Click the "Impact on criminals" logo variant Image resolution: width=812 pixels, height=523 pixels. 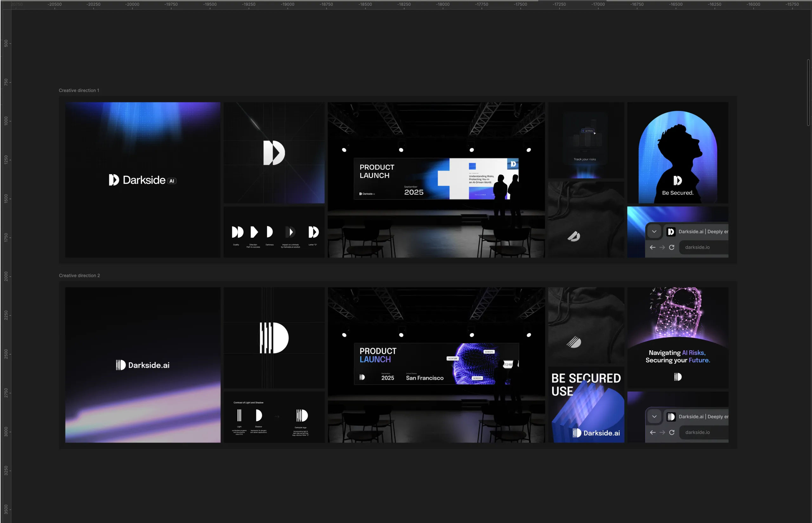click(291, 232)
